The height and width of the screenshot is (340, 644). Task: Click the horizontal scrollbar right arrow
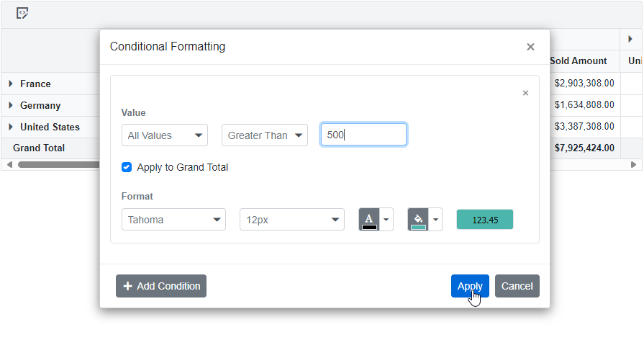[x=633, y=165]
